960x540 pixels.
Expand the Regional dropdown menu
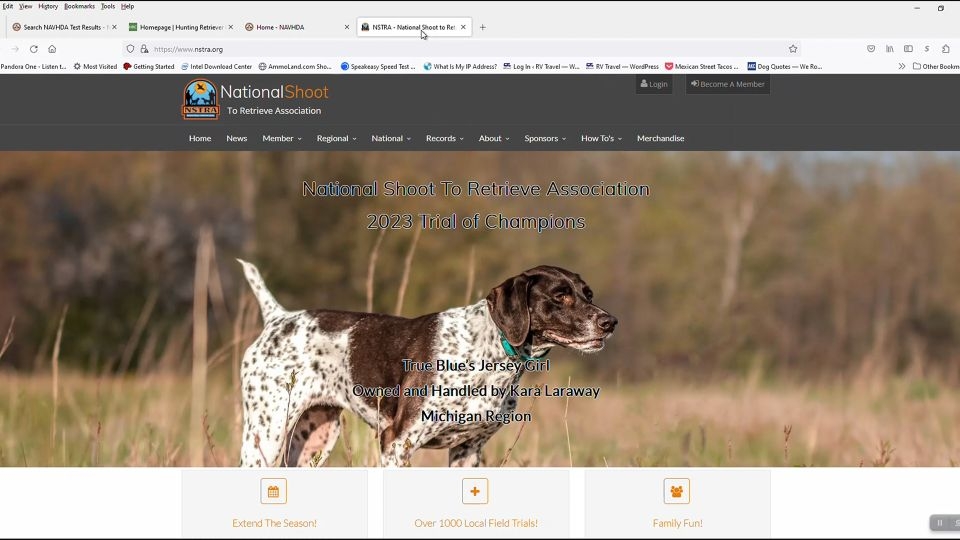coord(336,138)
